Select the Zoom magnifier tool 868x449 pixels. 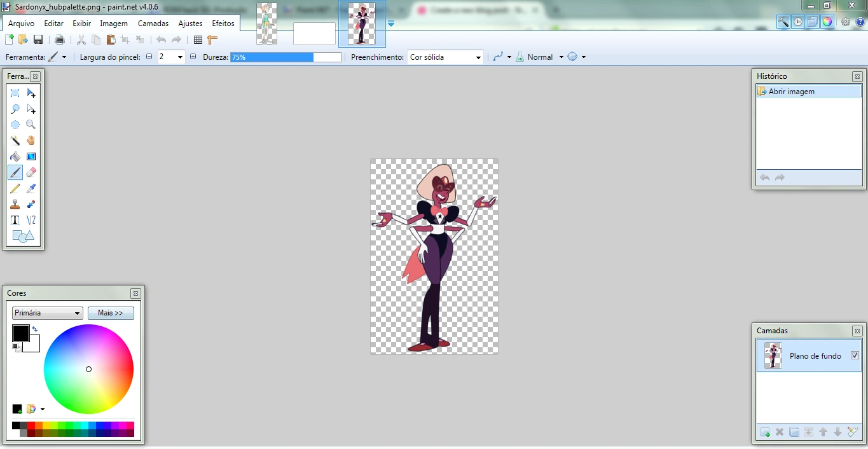31,125
